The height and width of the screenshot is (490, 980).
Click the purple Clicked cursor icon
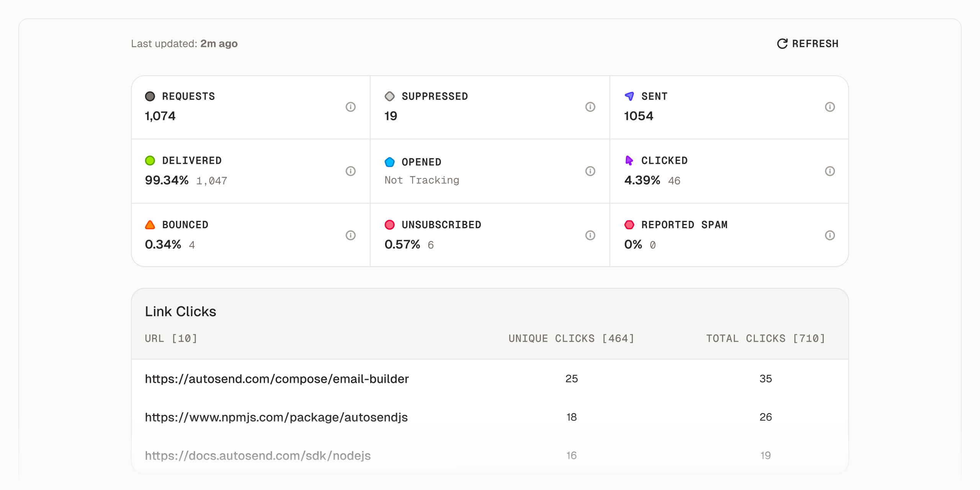point(629,160)
